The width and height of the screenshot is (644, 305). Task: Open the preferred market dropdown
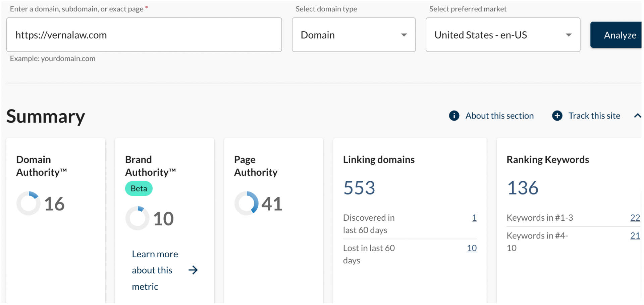coord(502,35)
